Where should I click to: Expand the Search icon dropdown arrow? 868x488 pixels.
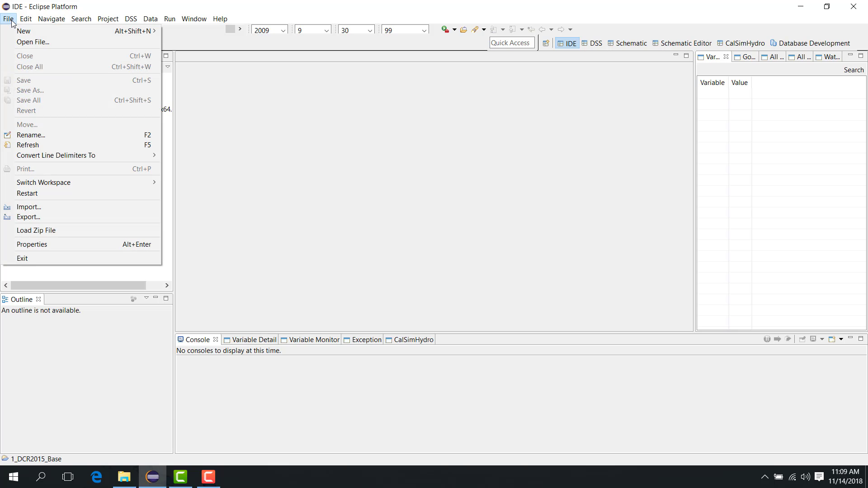point(484,29)
